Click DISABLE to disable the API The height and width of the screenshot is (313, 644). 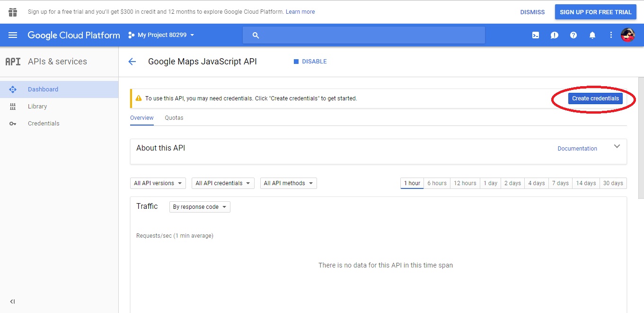[x=310, y=62]
